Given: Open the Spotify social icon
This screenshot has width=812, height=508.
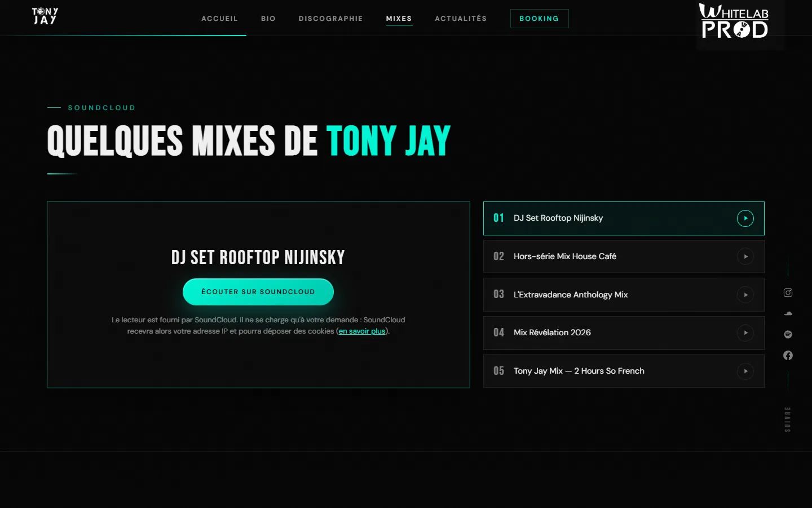Looking at the screenshot, I should coord(788,334).
